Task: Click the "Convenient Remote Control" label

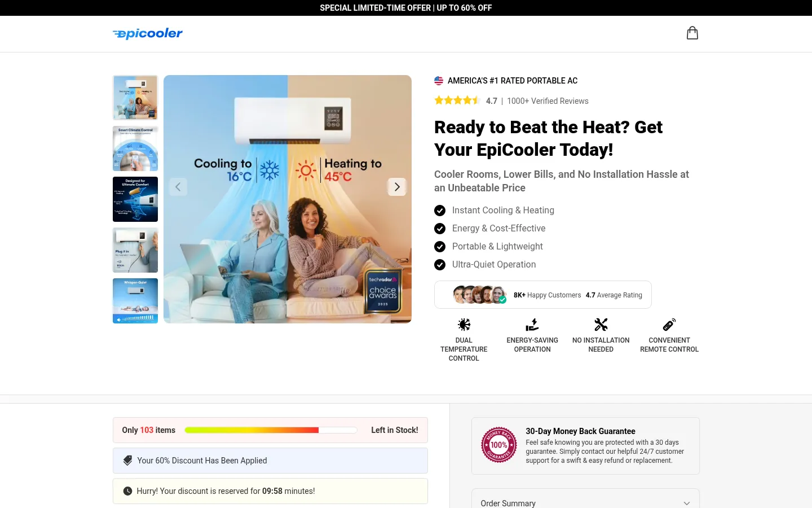Action: coord(669,345)
